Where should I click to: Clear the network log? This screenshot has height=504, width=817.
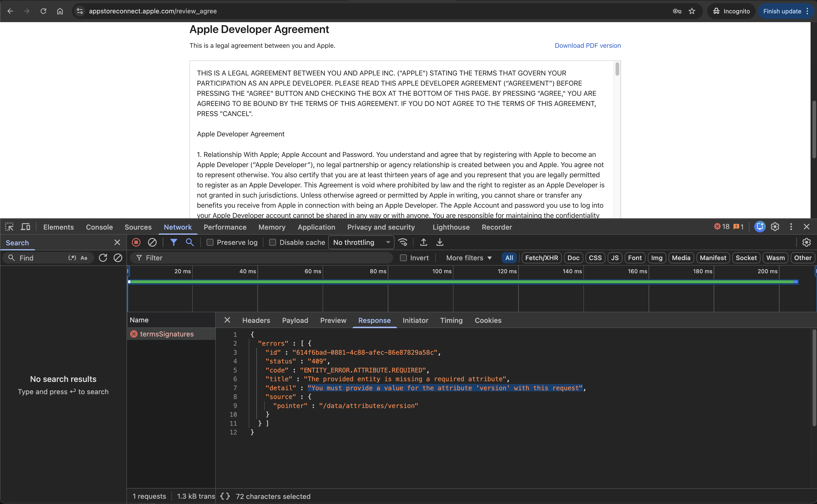point(152,242)
